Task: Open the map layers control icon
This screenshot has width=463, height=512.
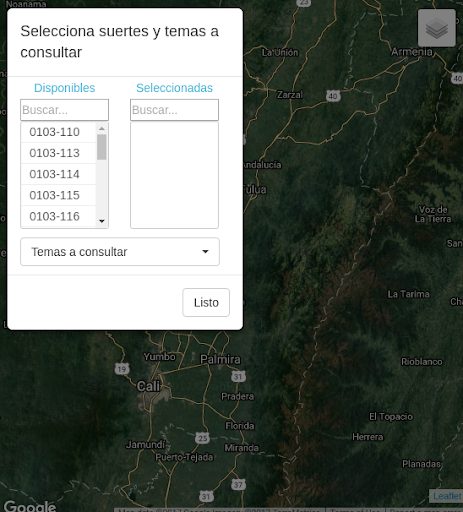Action: tap(437, 28)
